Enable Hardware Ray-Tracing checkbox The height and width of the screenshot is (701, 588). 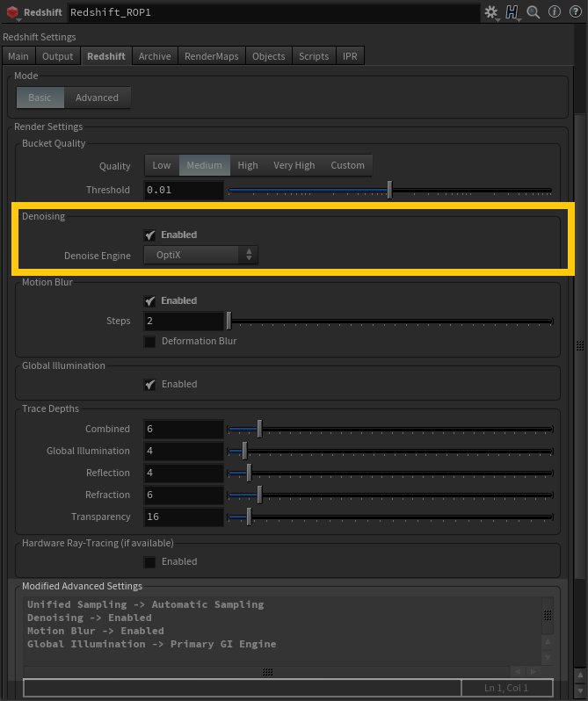pyautogui.click(x=150, y=561)
